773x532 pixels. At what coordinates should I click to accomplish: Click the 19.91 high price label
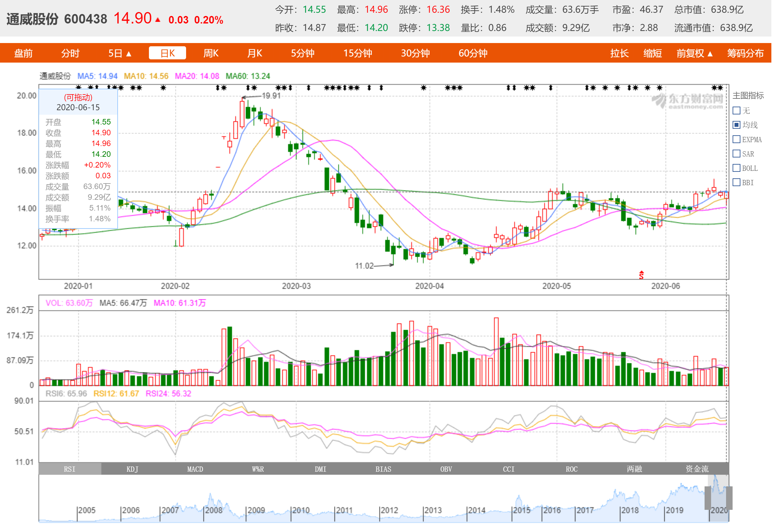pos(271,96)
